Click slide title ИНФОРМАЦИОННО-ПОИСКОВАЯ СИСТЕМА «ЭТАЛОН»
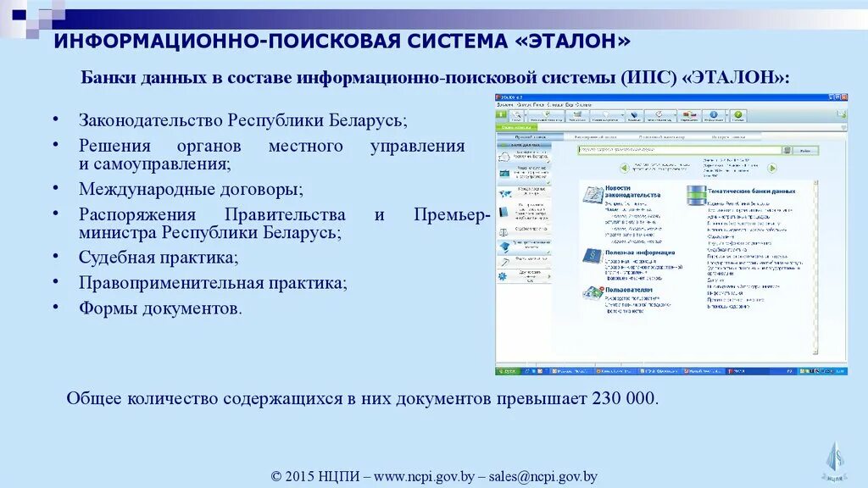Viewport: 868px width, 488px height. pos(342,42)
